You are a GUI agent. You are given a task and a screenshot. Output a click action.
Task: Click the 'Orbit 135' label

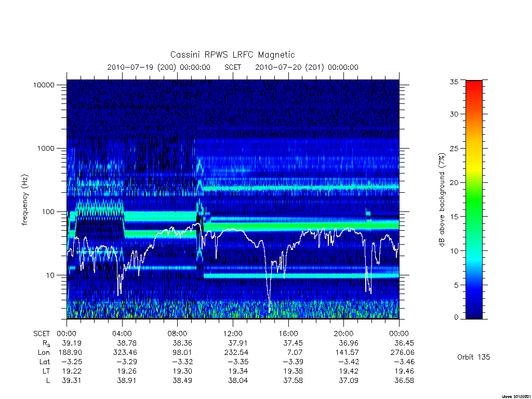point(474,357)
